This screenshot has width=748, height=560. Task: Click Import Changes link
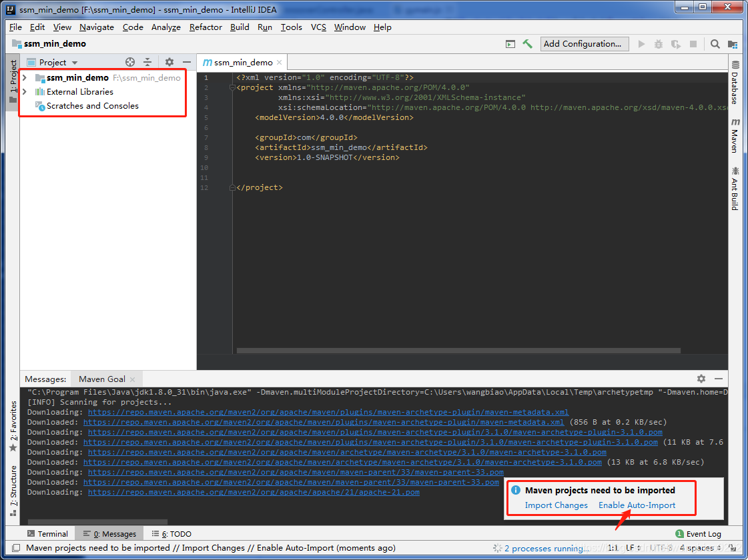[556, 505]
